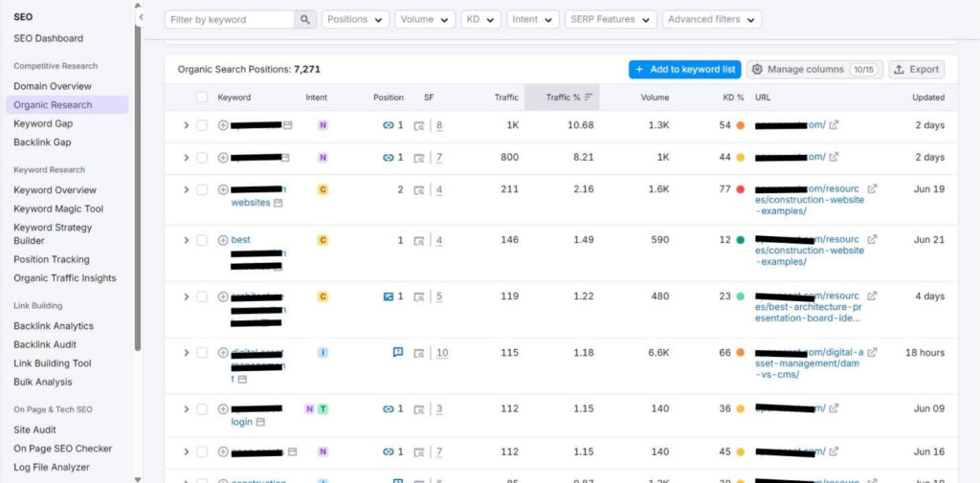This screenshot has width=980, height=483.
Task: Click Add to keyword list button
Action: pyautogui.click(x=685, y=70)
